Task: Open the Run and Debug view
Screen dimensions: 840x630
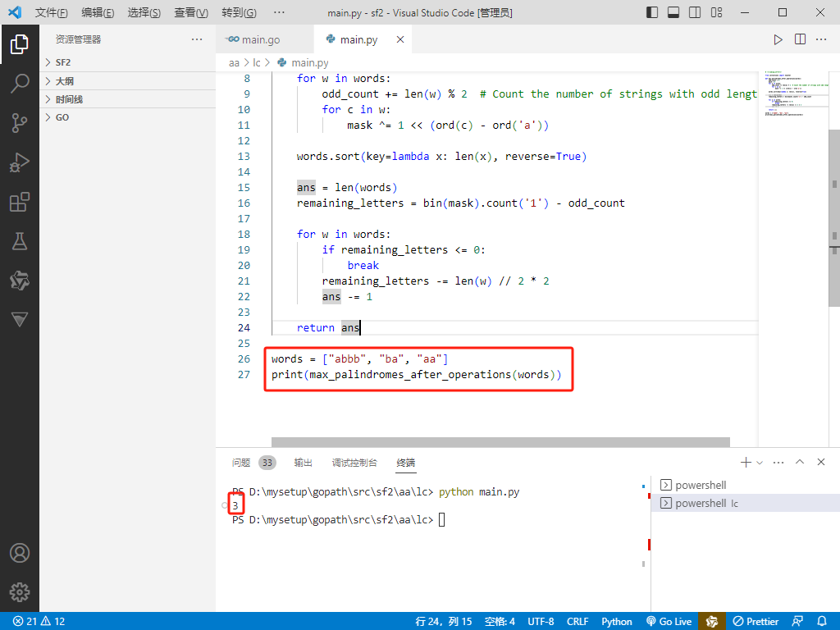Action: 20,162
